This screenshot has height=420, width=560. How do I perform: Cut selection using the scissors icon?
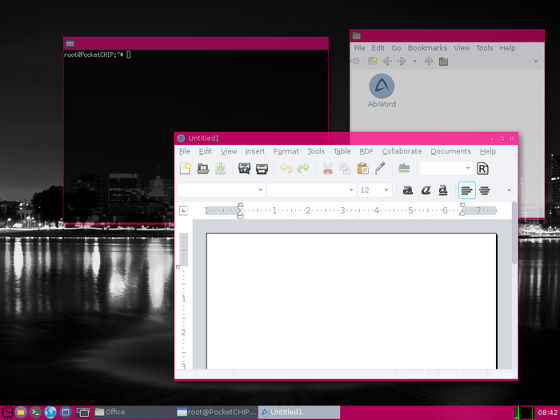coord(328,168)
